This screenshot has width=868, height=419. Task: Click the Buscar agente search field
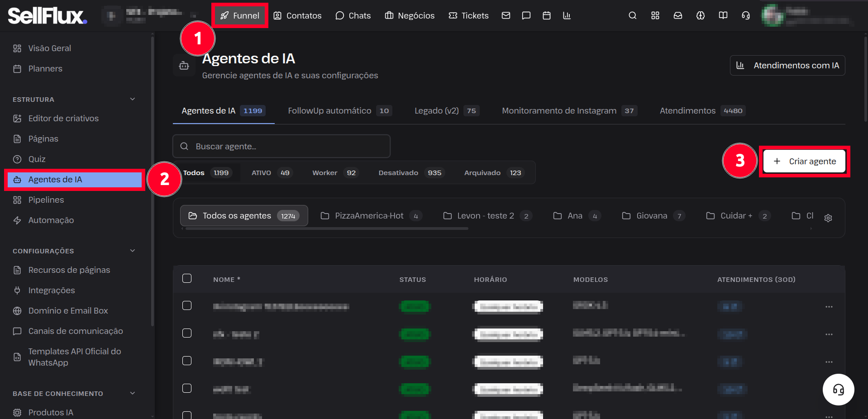[x=281, y=146]
